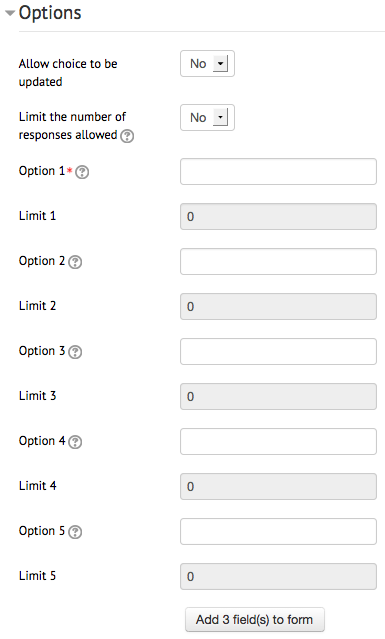Viewport: 385px width, 639px height.
Task: Click the Limit 5 greyed field
Action: [278, 577]
